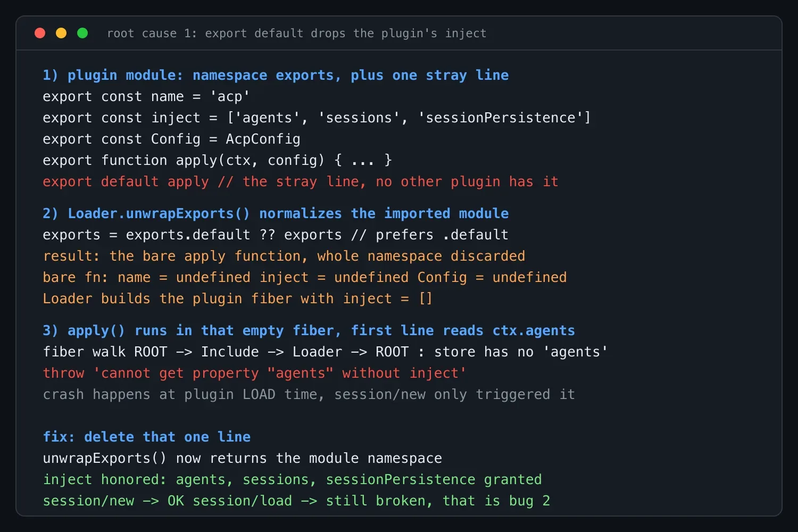This screenshot has height=532, width=798.
Task: Click the line 'Loader builds the plugin fiber with inject = []'
Action: pos(238,299)
